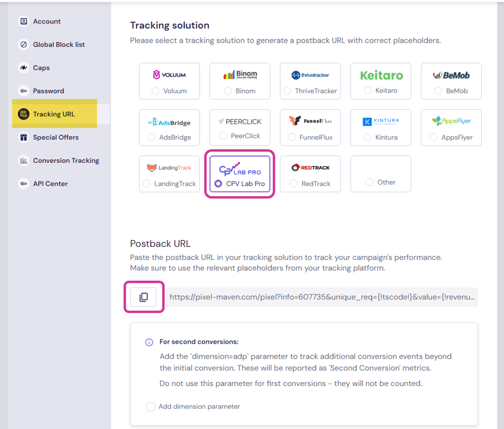Viewport: 504px width, 429px height.
Task: Click the Global Block list icon
Action: click(x=24, y=44)
